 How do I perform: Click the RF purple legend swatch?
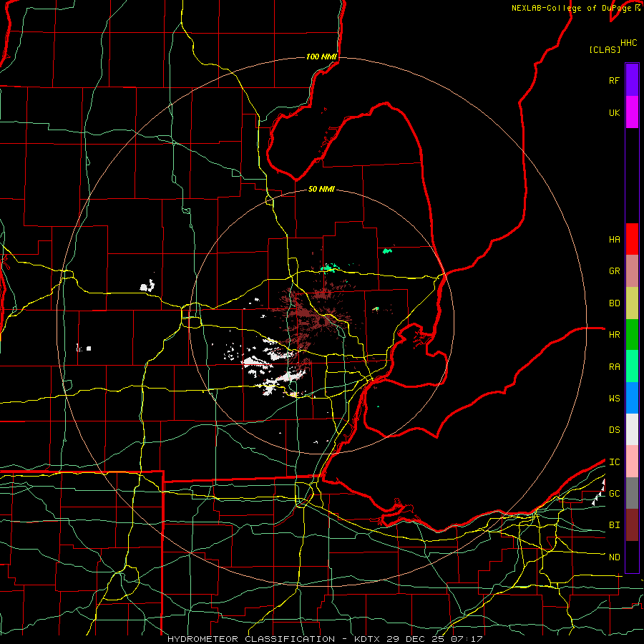point(632,80)
